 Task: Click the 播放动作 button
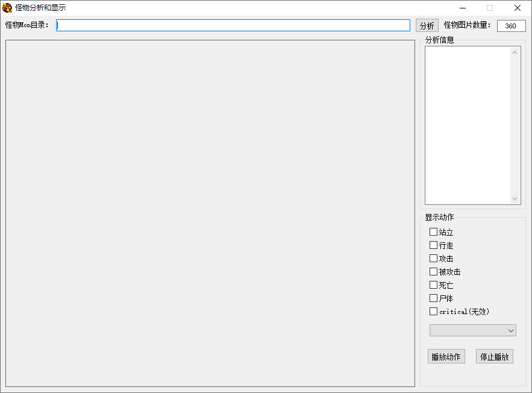click(x=446, y=356)
